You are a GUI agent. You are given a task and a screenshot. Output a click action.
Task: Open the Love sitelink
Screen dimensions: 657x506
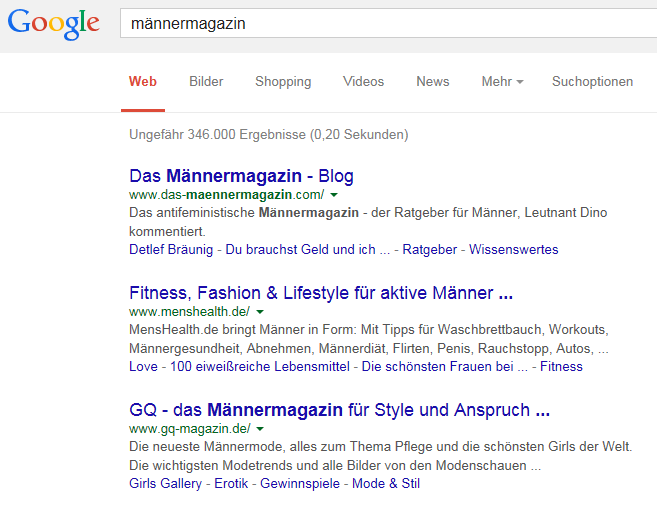[143, 367]
